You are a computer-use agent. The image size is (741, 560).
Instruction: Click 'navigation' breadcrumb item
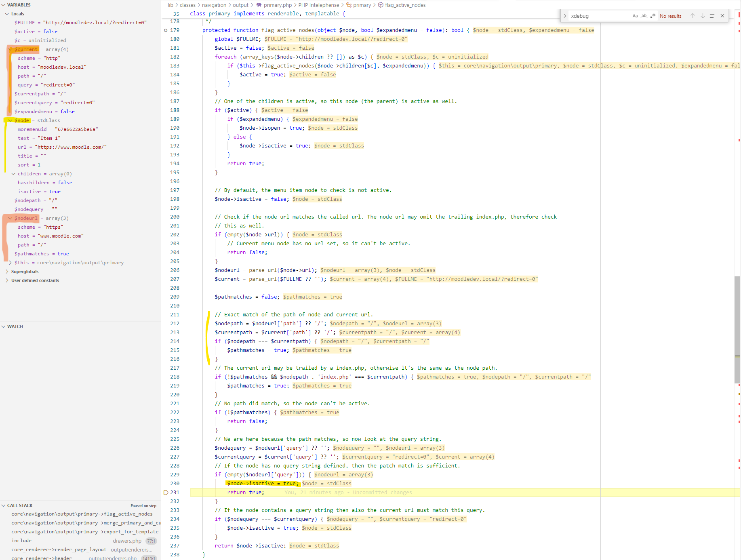[x=214, y=5]
